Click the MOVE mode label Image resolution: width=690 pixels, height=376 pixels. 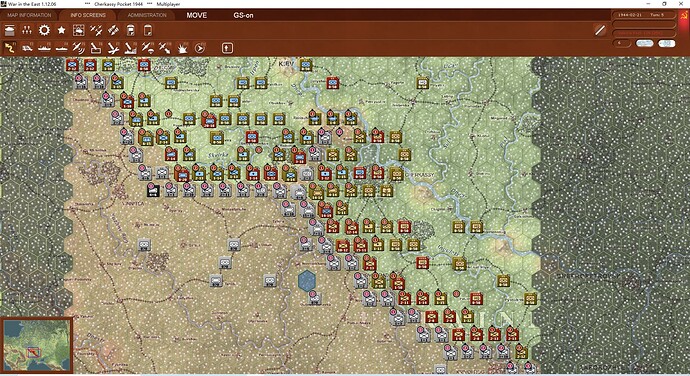[196, 15]
